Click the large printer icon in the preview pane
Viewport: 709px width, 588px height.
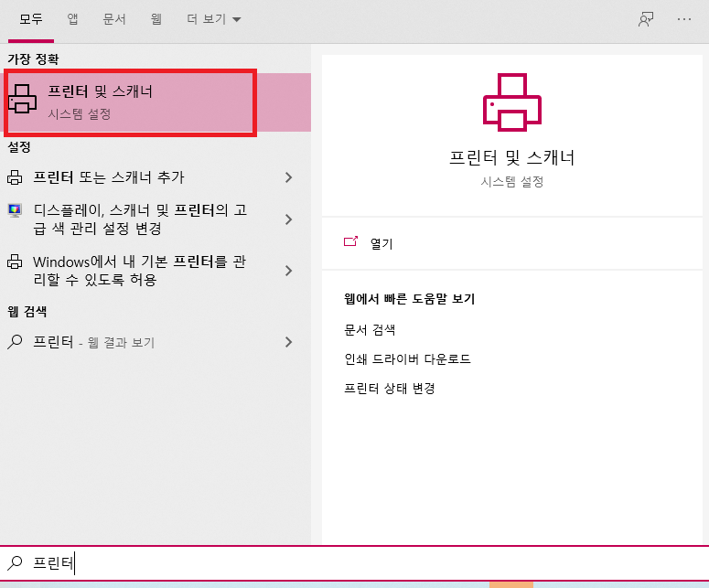point(512,102)
